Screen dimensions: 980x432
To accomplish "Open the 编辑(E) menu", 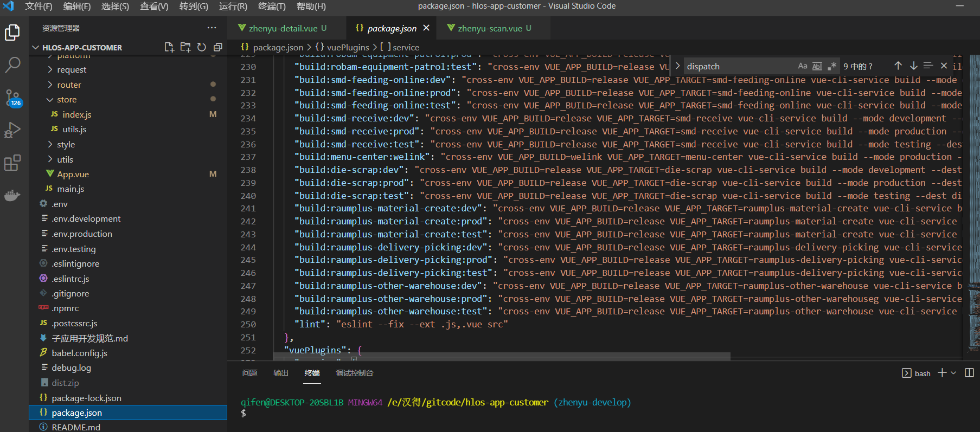I will [77, 6].
